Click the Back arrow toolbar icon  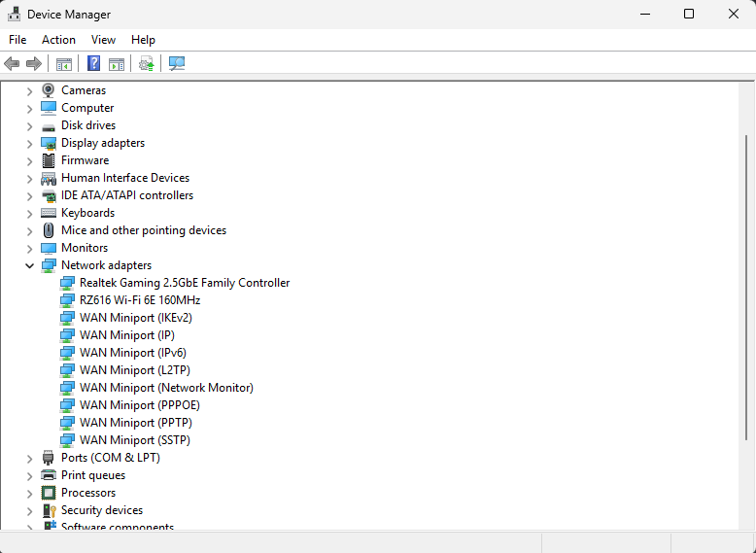12,63
